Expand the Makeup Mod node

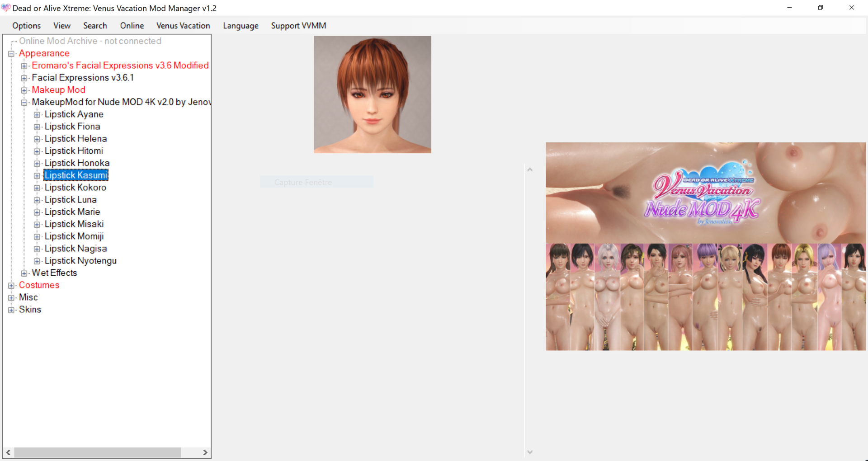24,90
